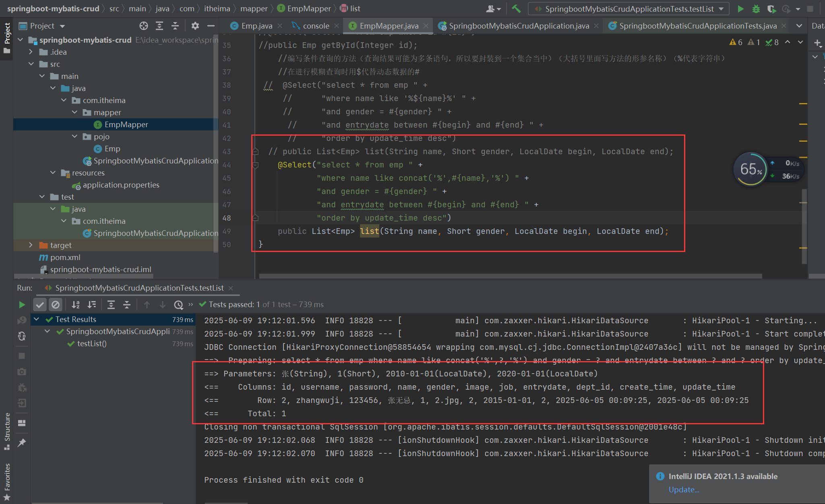The height and width of the screenshot is (504, 825).
Task: Toggle Show Passed tests checkmark button
Action: point(39,305)
